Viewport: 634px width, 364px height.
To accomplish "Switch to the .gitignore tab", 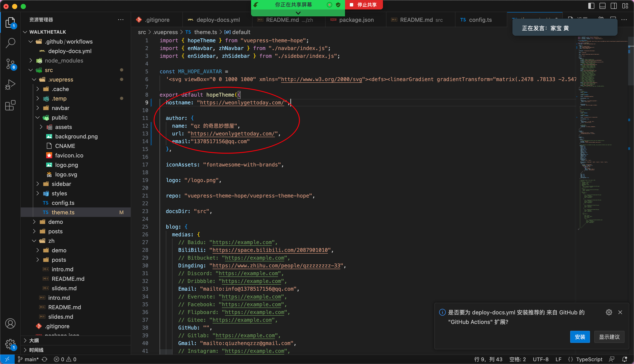I will (157, 19).
